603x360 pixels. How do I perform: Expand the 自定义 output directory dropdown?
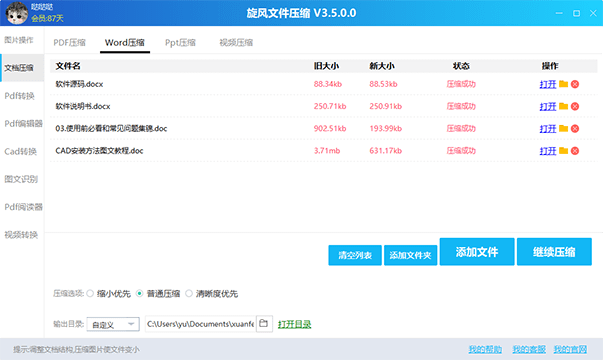point(113,324)
